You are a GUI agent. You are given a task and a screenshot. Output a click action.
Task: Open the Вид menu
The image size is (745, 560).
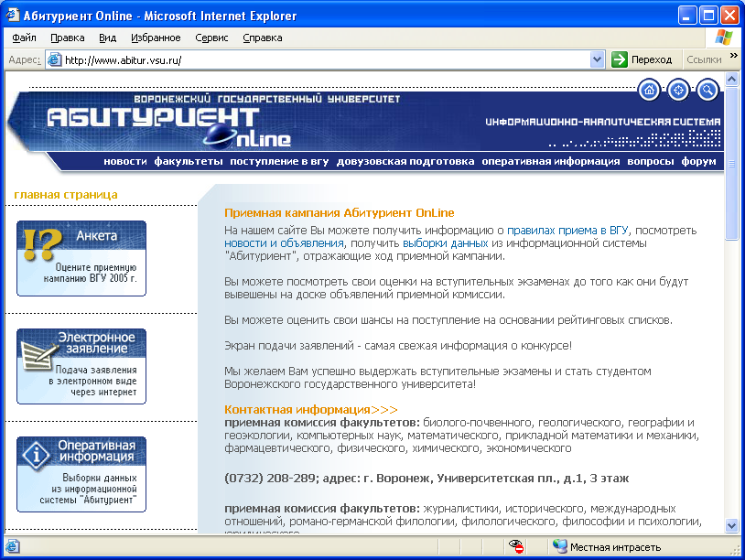pos(107,38)
